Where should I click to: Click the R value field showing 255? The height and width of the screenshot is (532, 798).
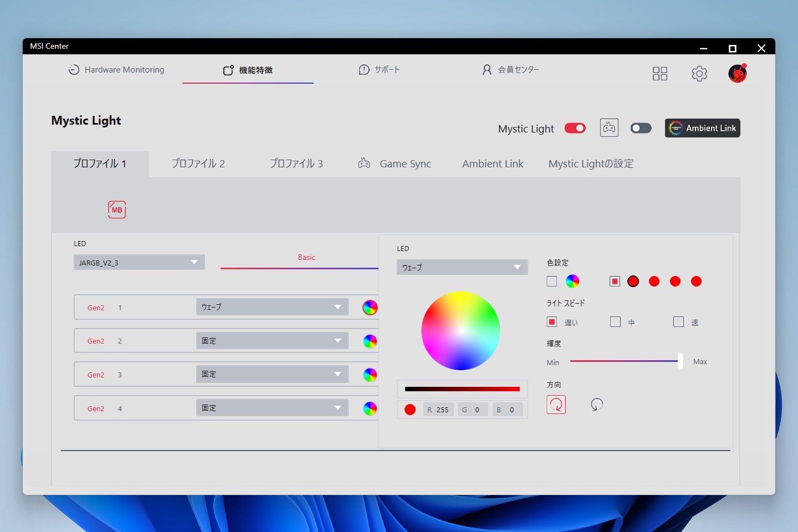[x=438, y=410]
